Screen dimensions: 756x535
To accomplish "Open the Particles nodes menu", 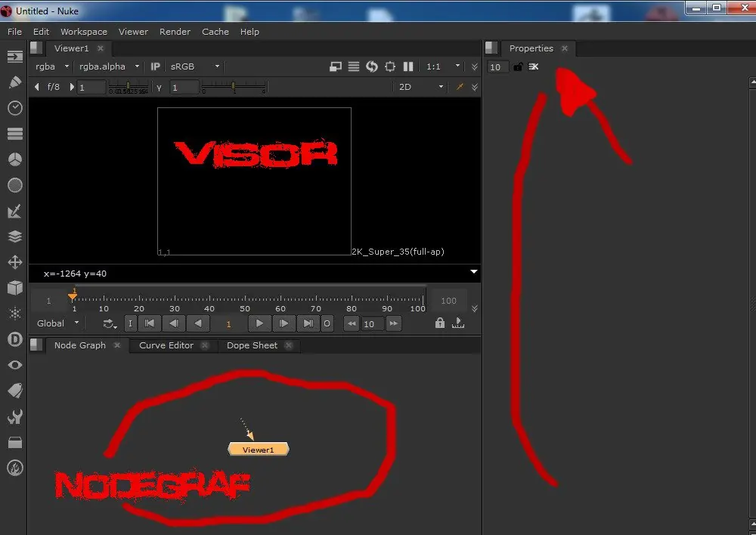I will pos(15,314).
